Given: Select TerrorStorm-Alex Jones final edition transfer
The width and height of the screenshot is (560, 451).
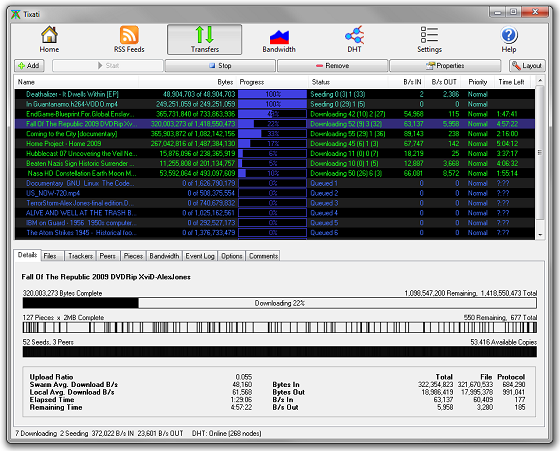Looking at the screenshot, I should pyautogui.click(x=275, y=203).
